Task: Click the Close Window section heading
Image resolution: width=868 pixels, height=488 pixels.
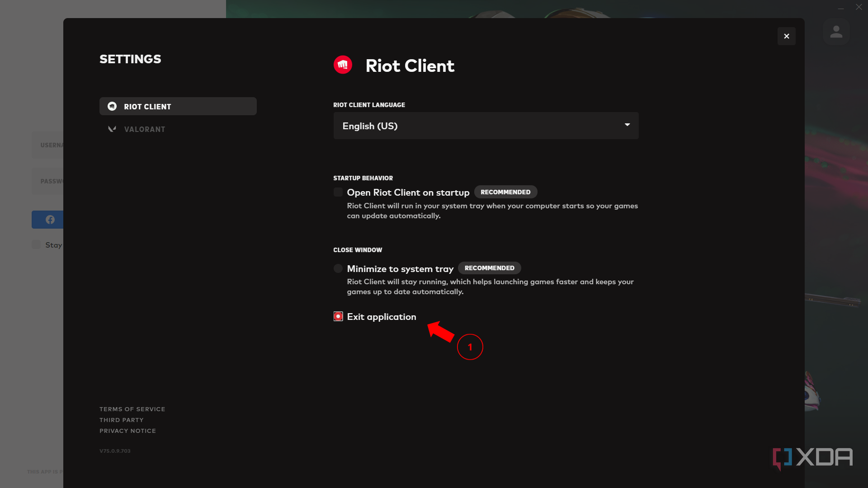Action: click(x=358, y=250)
